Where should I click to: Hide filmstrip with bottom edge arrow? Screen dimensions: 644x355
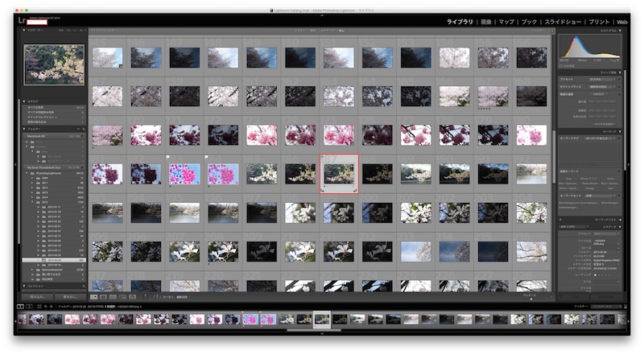click(321, 333)
